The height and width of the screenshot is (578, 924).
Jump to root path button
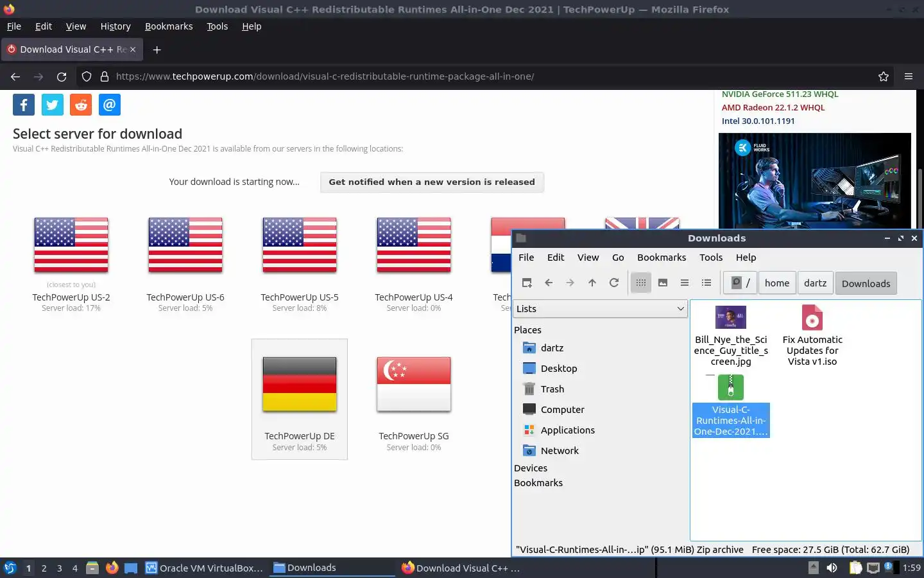click(741, 283)
